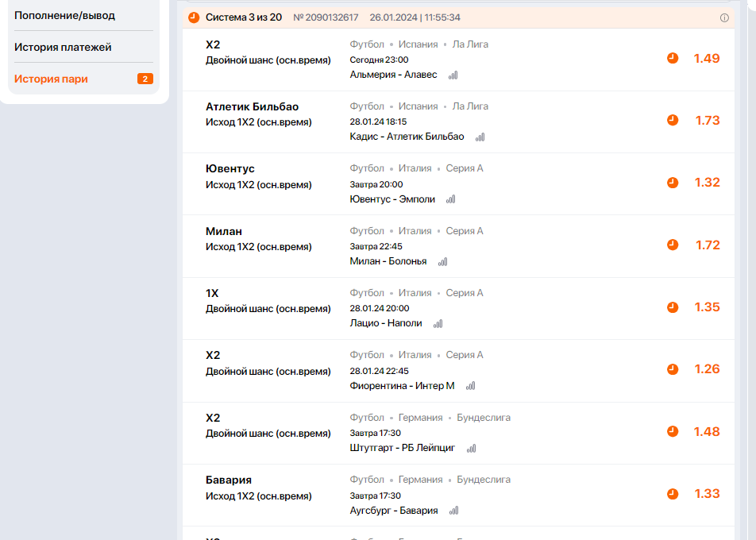Image resolution: width=756 pixels, height=540 pixels.
Task: Open the match Альмерия - Алавес
Action: (x=393, y=75)
